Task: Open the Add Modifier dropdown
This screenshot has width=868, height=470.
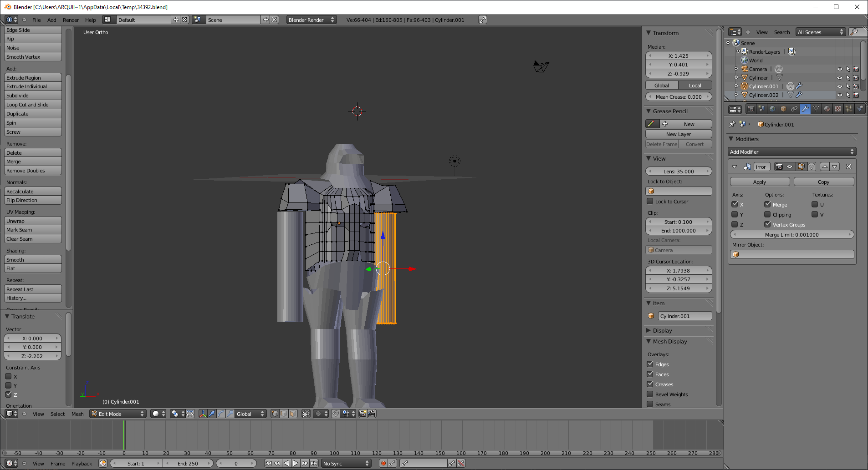Action: pos(792,152)
